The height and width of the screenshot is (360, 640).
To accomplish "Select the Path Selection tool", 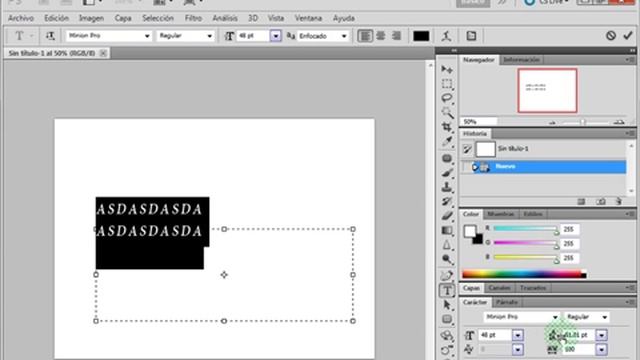I will pos(447,305).
